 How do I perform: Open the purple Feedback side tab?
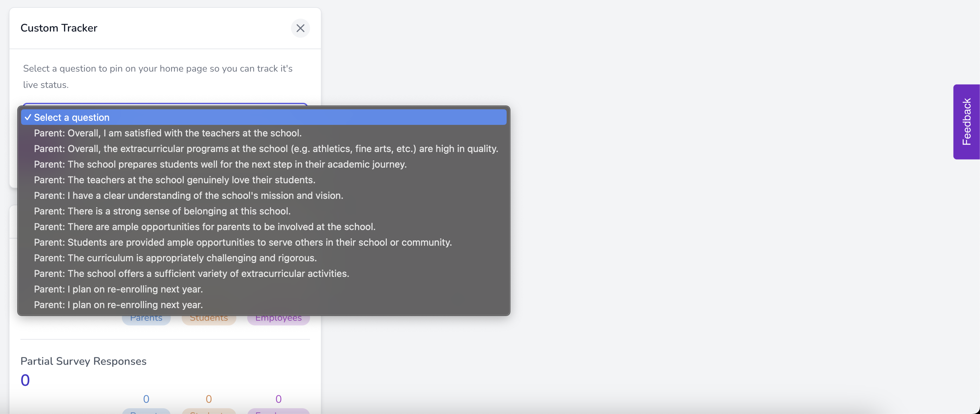pyautogui.click(x=966, y=121)
